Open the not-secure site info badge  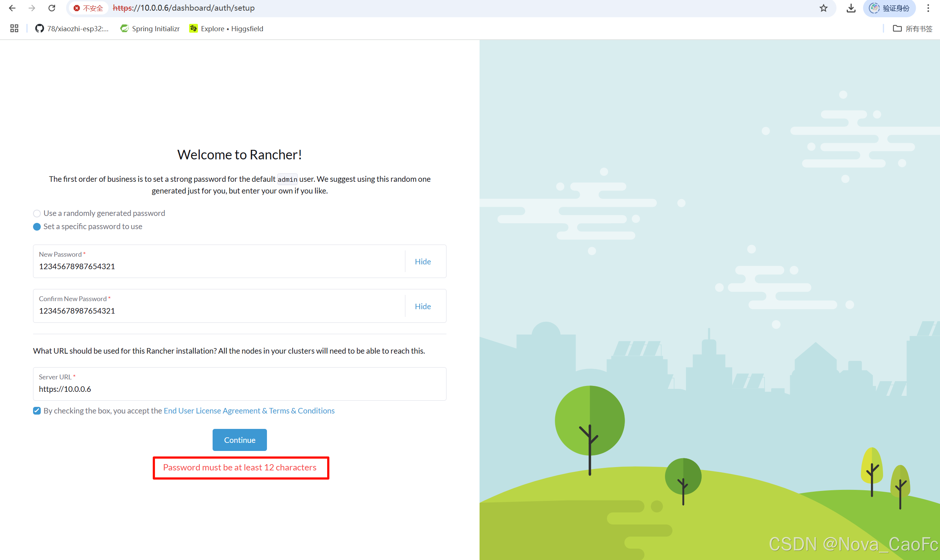pos(88,8)
